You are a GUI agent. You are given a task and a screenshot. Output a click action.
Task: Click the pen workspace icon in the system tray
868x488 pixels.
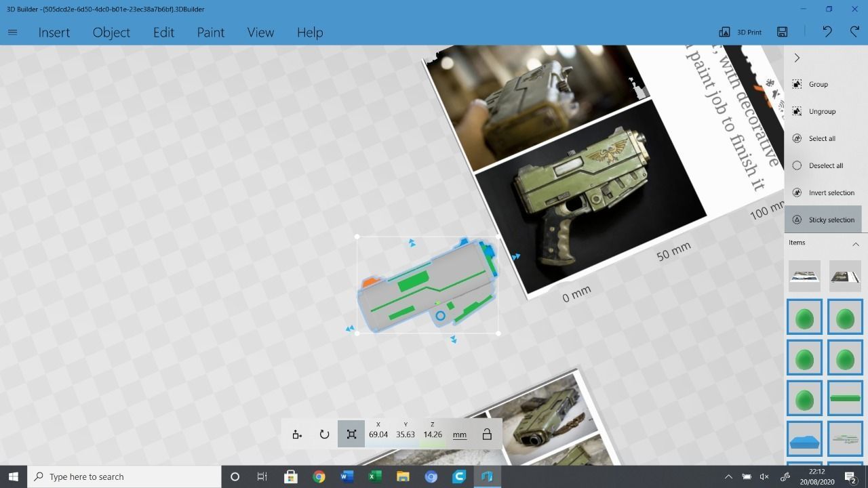[x=785, y=476]
